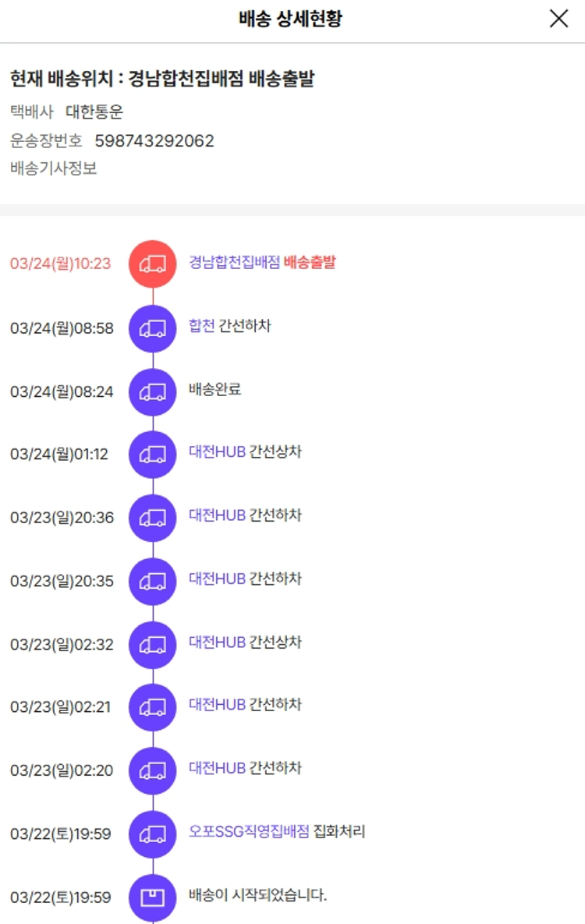Click truck icon at 03/24 08:58
The image size is (585, 924).
pyautogui.click(x=153, y=328)
